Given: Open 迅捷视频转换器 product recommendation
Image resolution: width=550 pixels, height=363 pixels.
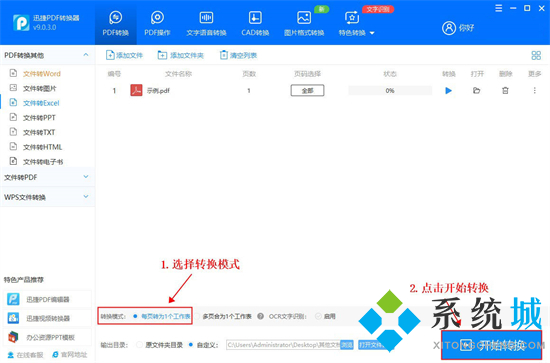Looking at the screenshot, I should (x=47, y=318).
